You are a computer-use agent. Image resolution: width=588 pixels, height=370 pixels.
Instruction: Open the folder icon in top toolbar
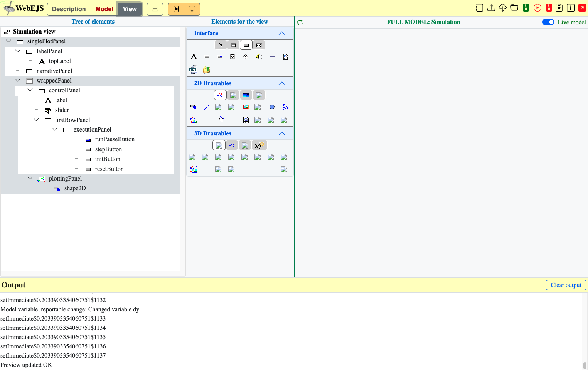click(514, 8)
